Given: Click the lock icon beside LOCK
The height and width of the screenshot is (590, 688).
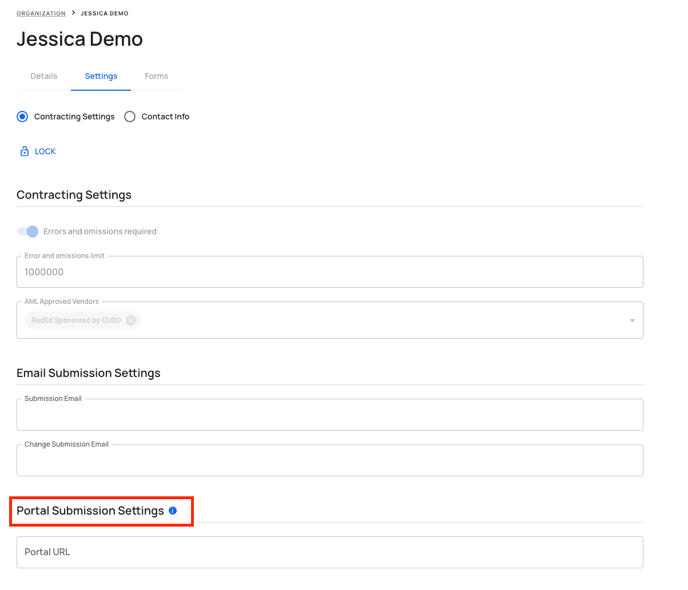Looking at the screenshot, I should pyautogui.click(x=25, y=151).
